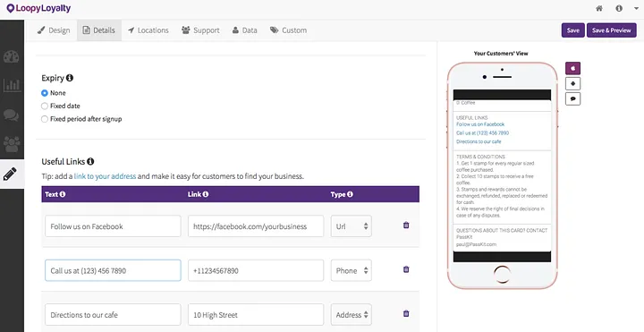The width and height of the screenshot is (644, 332).
Task: Open the link to your address tip
Action: coord(105,176)
